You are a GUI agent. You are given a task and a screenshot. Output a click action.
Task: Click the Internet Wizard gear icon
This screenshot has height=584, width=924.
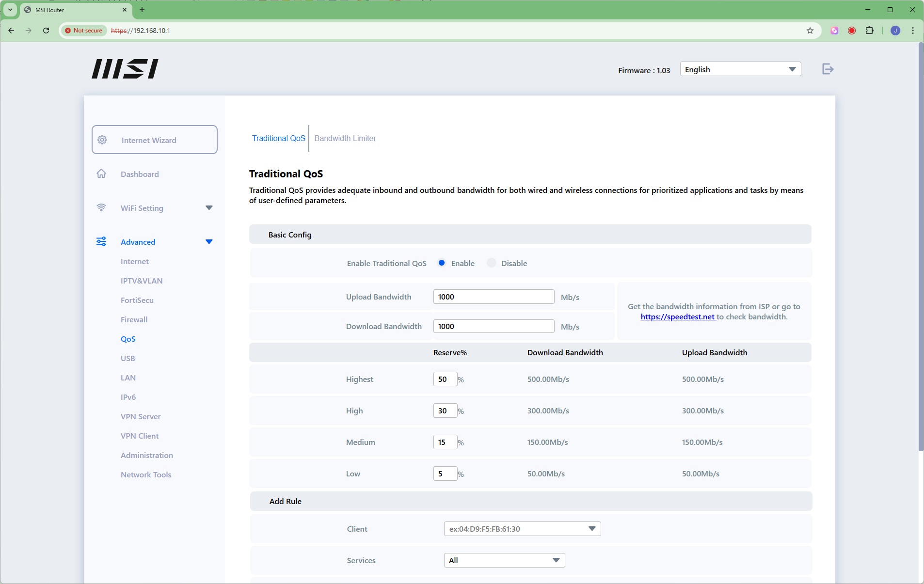pos(102,140)
